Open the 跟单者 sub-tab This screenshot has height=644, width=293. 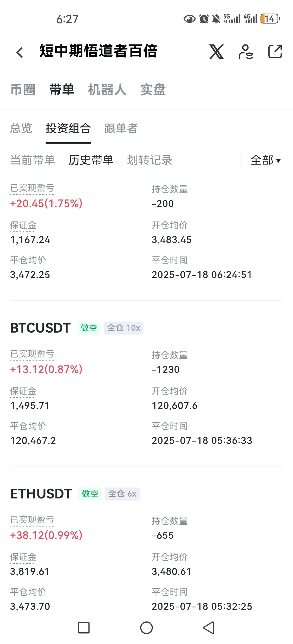(121, 128)
